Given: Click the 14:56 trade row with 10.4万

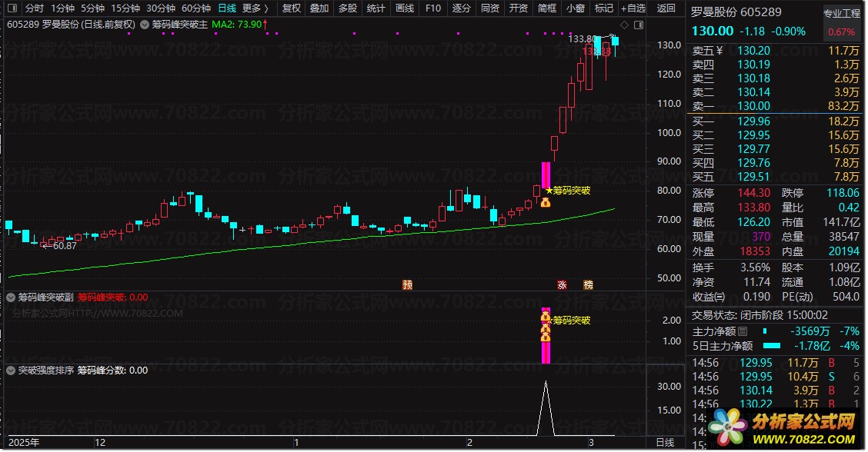Looking at the screenshot, I should click(775, 377).
